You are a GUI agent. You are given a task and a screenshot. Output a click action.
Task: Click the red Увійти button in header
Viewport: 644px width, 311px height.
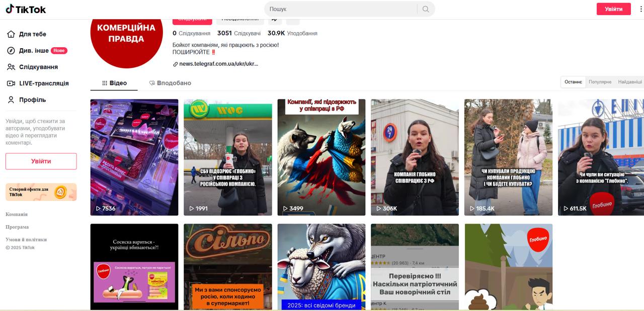[x=613, y=9]
